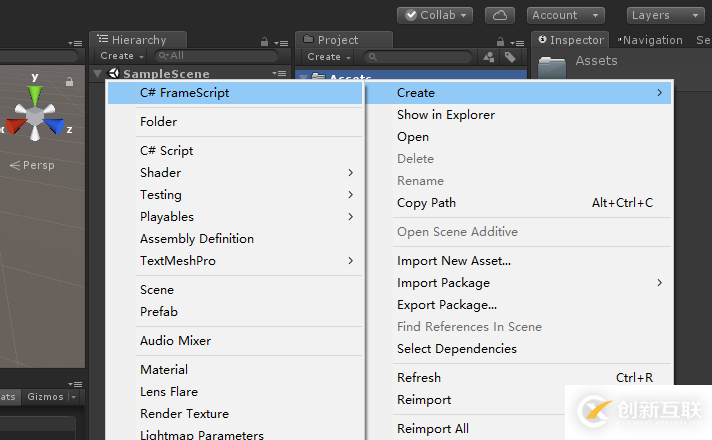Toggle the Project panel lock
The width and height of the screenshot is (712, 440).
coord(502,41)
